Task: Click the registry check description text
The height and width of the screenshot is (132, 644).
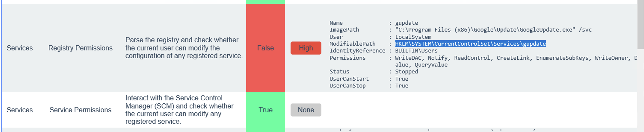Action: (184, 48)
